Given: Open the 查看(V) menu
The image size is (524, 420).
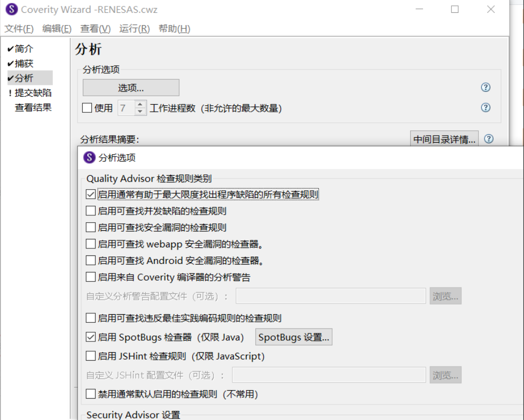Looking at the screenshot, I should point(95,29).
